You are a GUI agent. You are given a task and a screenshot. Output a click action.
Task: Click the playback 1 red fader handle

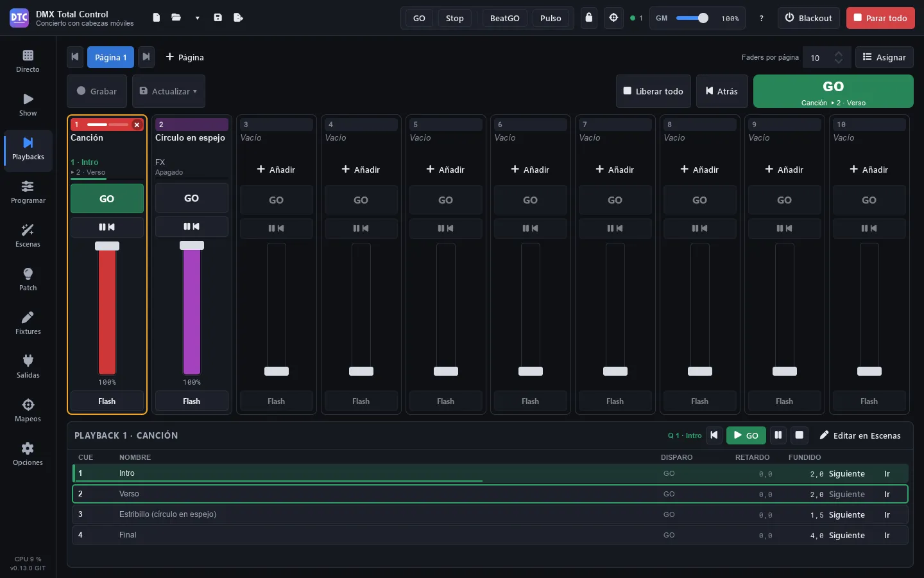pos(107,246)
